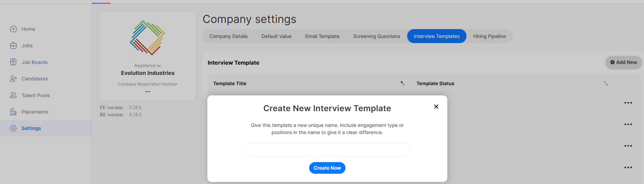644x184 pixels.
Task: Select the Job Boards icon
Action: coord(13,62)
